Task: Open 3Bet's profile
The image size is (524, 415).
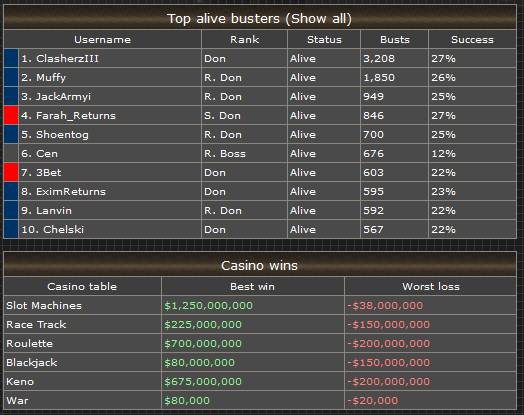Action: click(49, 173)
